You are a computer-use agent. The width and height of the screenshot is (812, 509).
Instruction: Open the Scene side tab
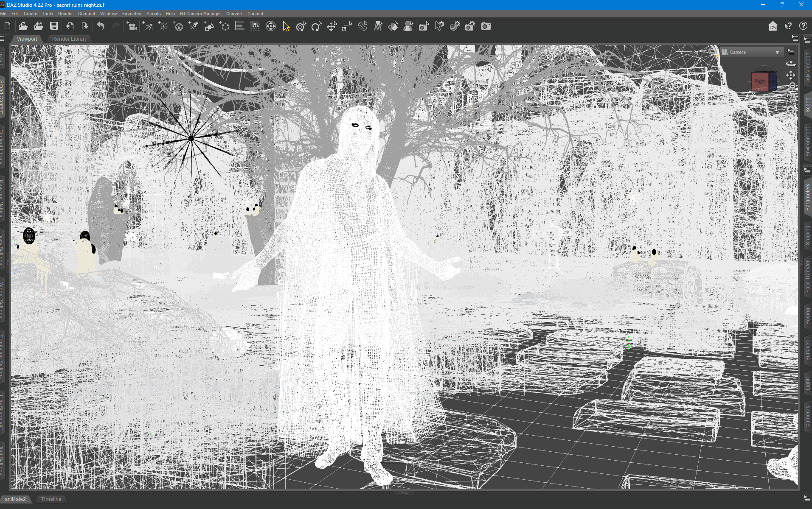click(807, 105)
